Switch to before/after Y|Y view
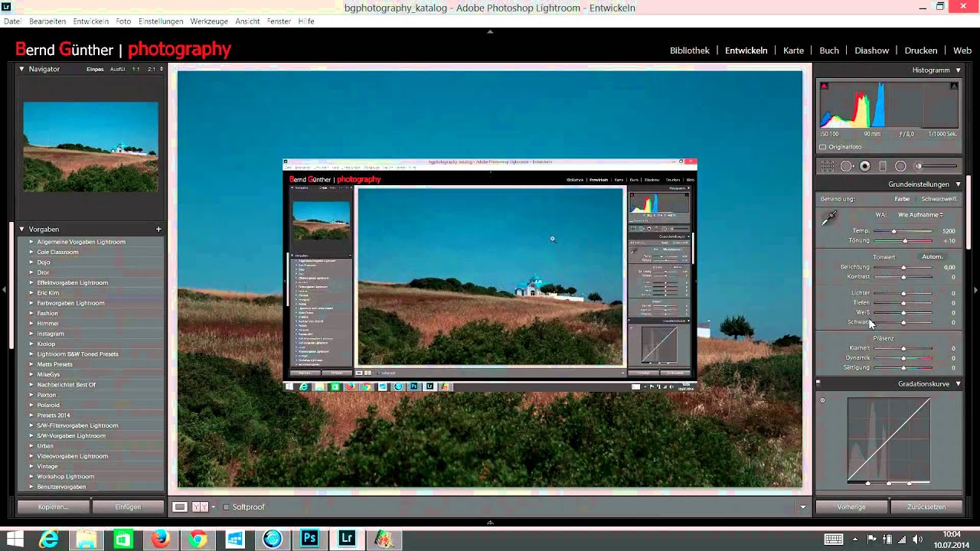The width and height of the screenshot is (980, 551). point(200,507)
